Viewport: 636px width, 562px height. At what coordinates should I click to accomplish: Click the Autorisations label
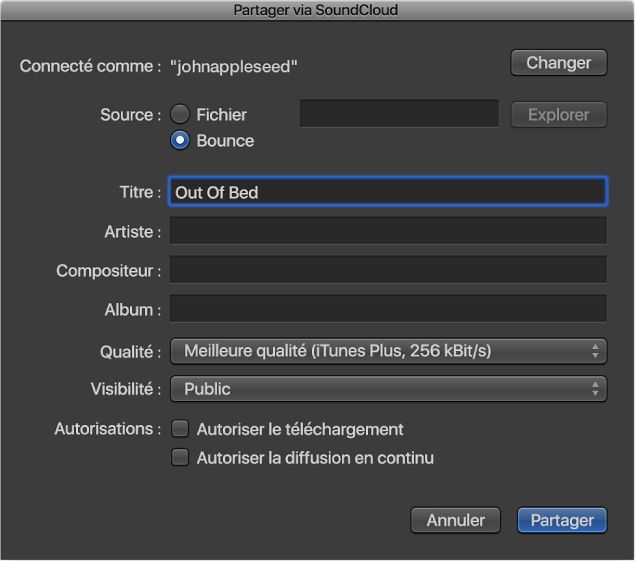[x=108, y=429]
